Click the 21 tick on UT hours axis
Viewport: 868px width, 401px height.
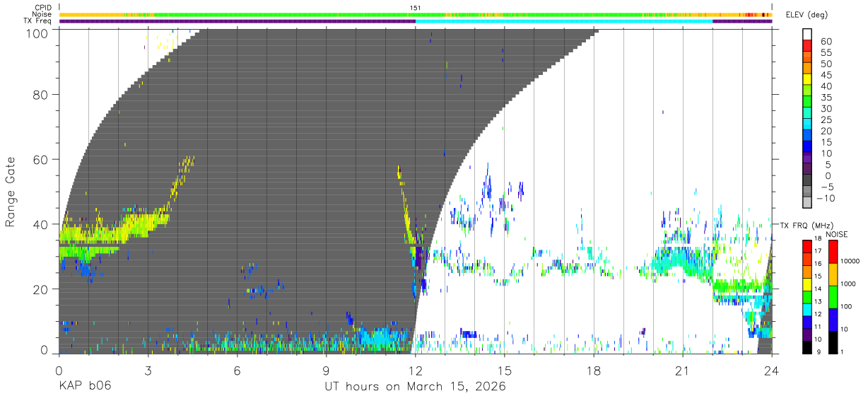(x=683, y=370)
